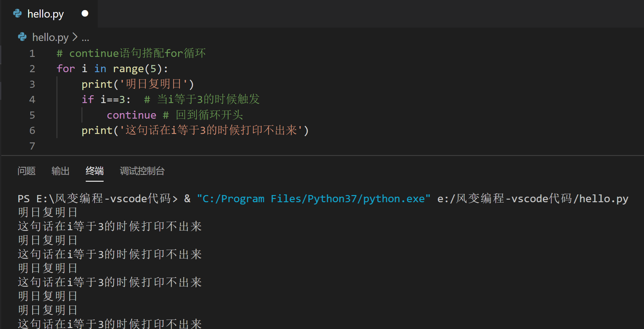
Task: Click the 'if' keyword on line 4
Action: (88, 99)
